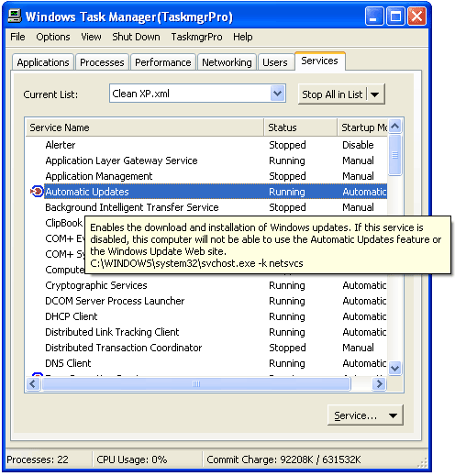Viewport: 455px width, 476px height.
Task: Click Processes: 22 in the status bar
Action: [x=38, y=459]
